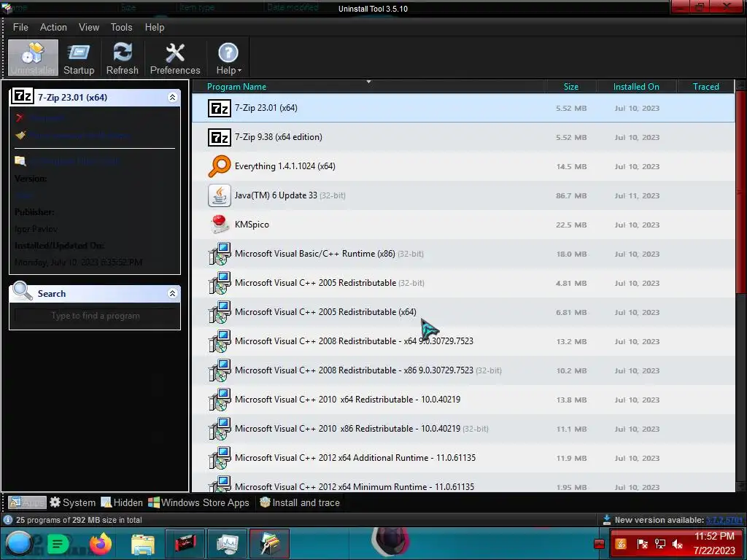Click the broom Force Removal icon

click(20, 135)
